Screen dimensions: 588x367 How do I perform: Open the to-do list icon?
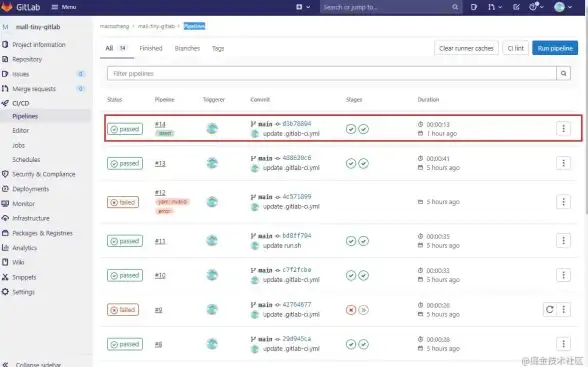pyautogui.click(x=516, y=7)
